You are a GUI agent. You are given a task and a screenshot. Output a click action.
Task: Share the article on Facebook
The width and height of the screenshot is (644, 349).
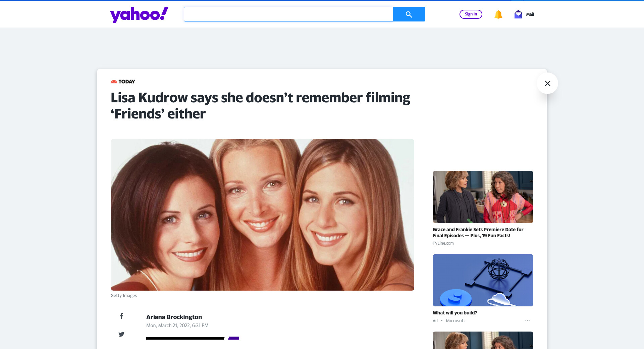pyautogui.click(x=121, y=316)
